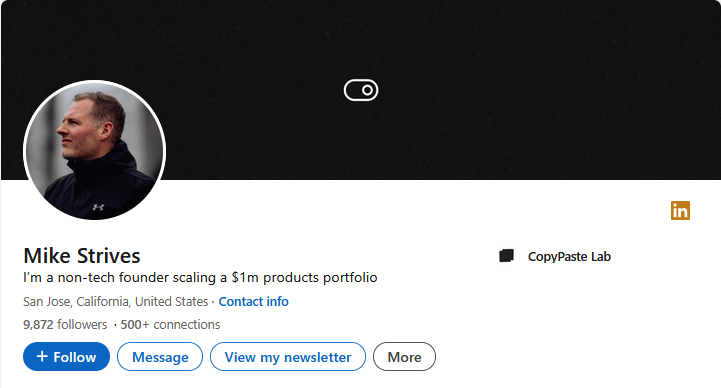Click the San Jose, California location text
The height and width of the screenshot is (388, 721).
[x=115, y=302]
